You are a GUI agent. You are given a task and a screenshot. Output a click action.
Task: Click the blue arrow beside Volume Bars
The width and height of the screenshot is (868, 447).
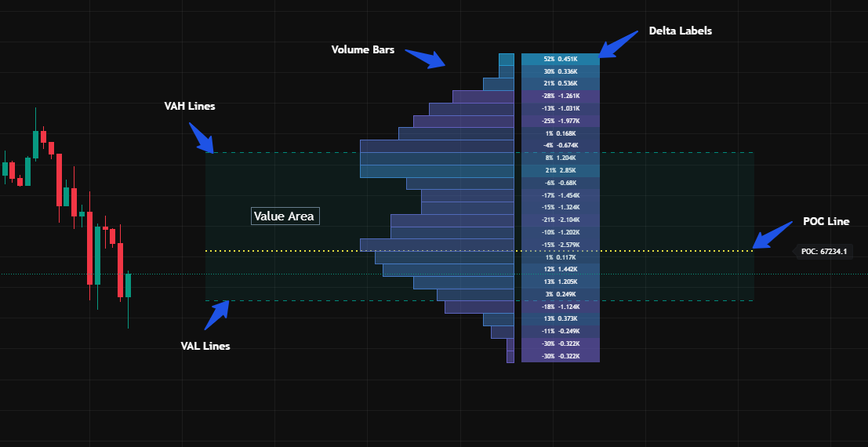coord(427,60)
